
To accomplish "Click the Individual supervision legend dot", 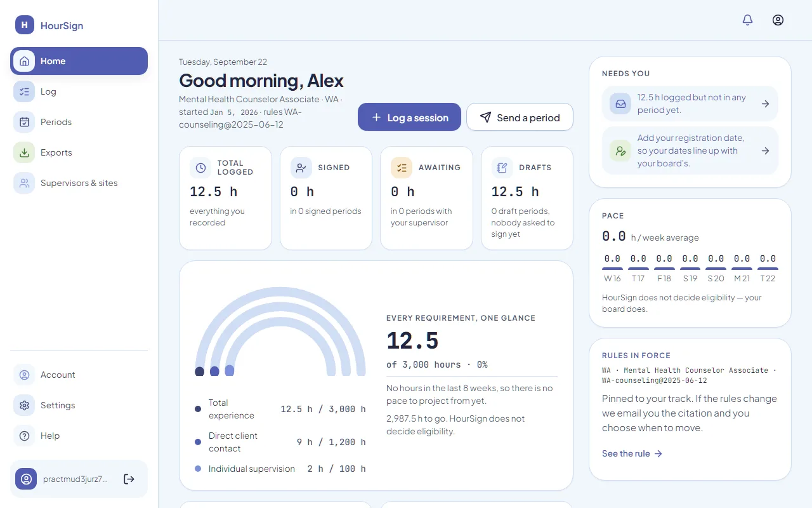I will 198,469.
